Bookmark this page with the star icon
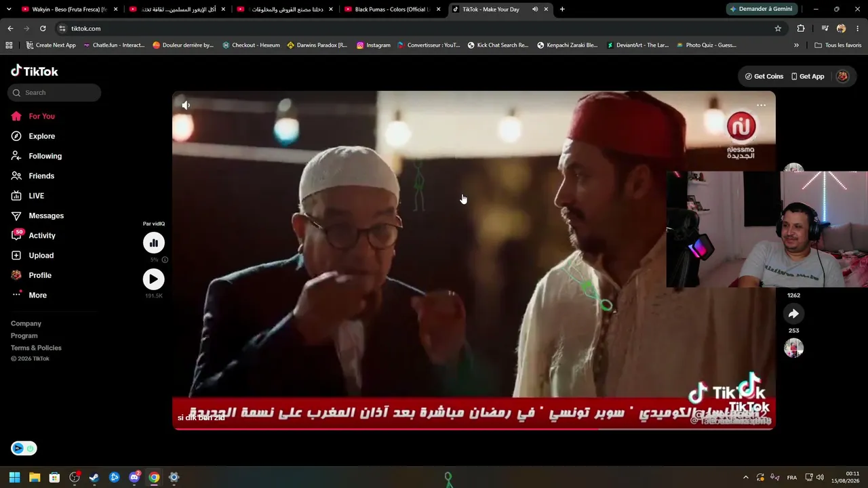This screenshot has width=868, height=488. (778, 28)
